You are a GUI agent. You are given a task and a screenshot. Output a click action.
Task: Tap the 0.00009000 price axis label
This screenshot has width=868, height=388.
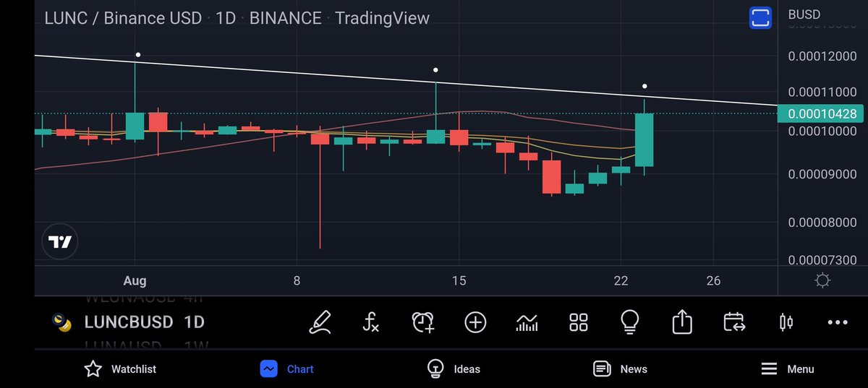pos(823,174)
